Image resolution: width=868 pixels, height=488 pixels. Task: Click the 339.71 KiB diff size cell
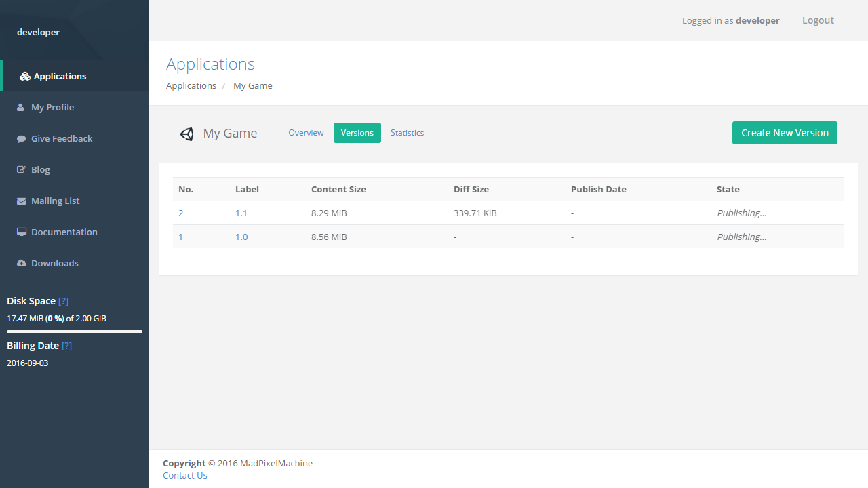click(x=475, y=213)
